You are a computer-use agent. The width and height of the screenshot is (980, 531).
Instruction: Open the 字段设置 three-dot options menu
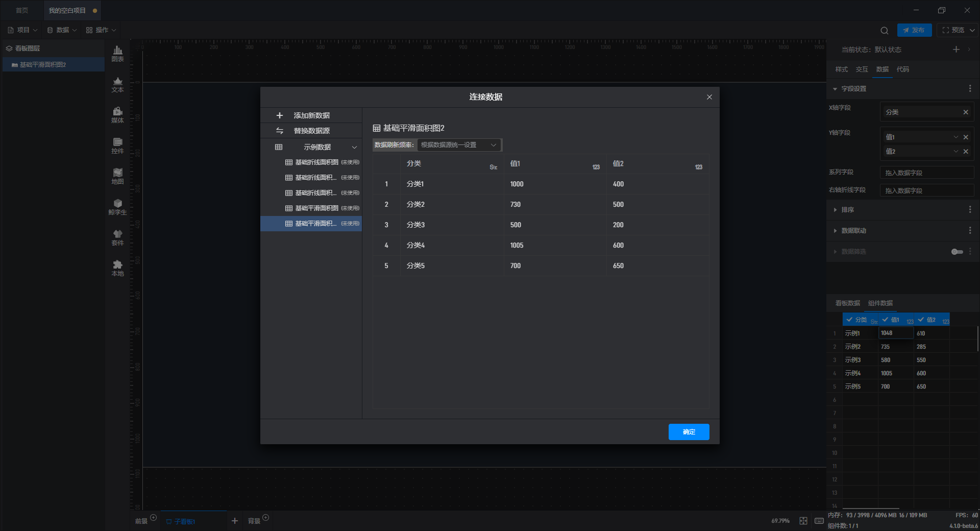point(970,88)
